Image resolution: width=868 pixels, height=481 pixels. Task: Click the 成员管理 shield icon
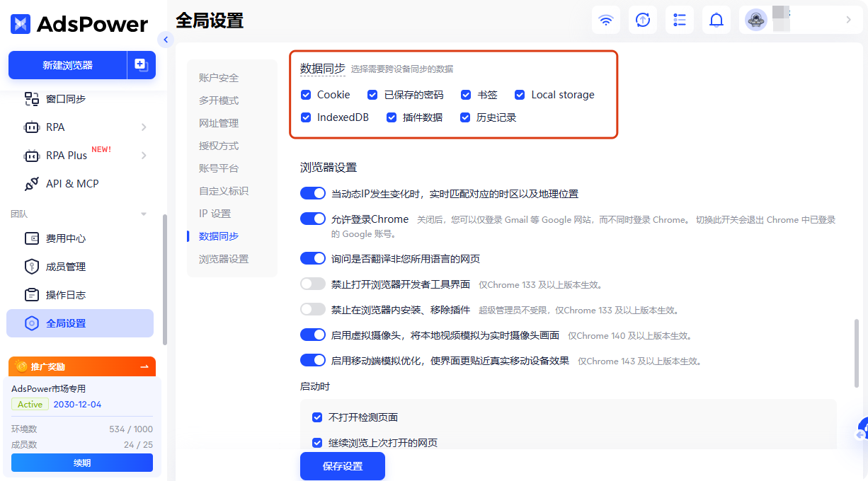click(x=32, y=267)
